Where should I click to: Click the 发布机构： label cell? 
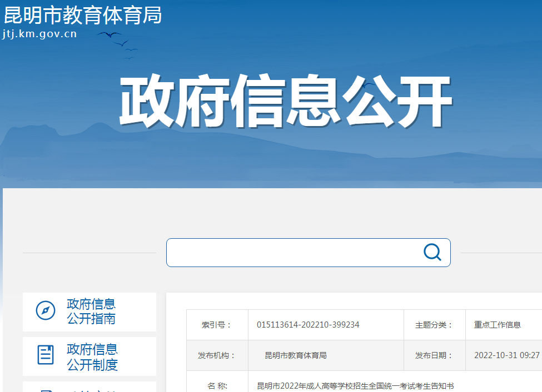(x=217, y=355)
